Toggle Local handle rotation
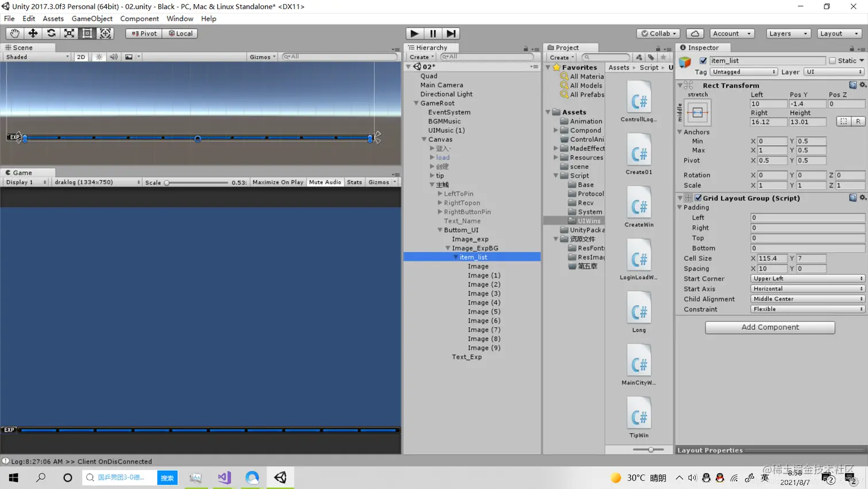Viewport: 868px width, 489px height. (x=180, y=33)
